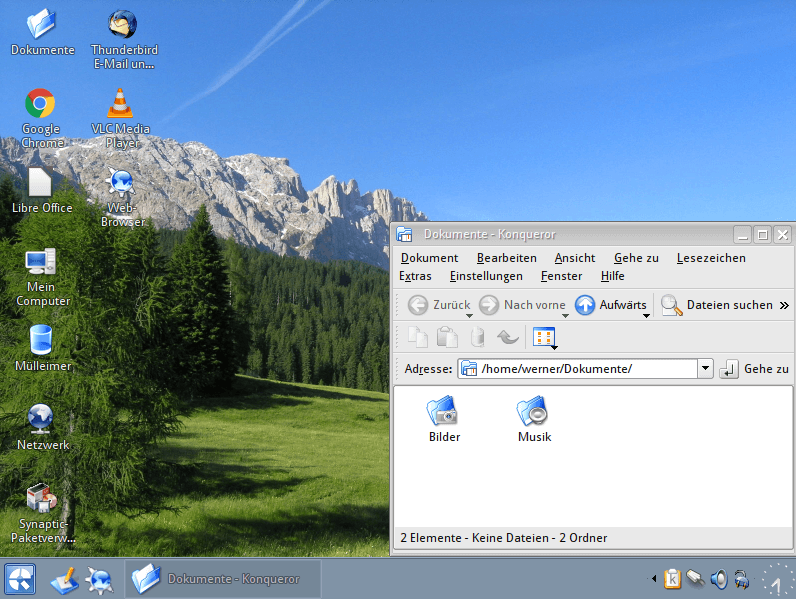
Task: Open the Mülleimer trash icon
Action: click(41, 340)
